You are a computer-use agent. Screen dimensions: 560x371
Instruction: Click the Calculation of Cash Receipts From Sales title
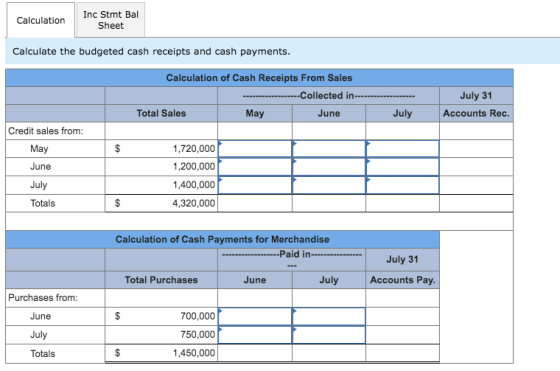coord(259,78)
